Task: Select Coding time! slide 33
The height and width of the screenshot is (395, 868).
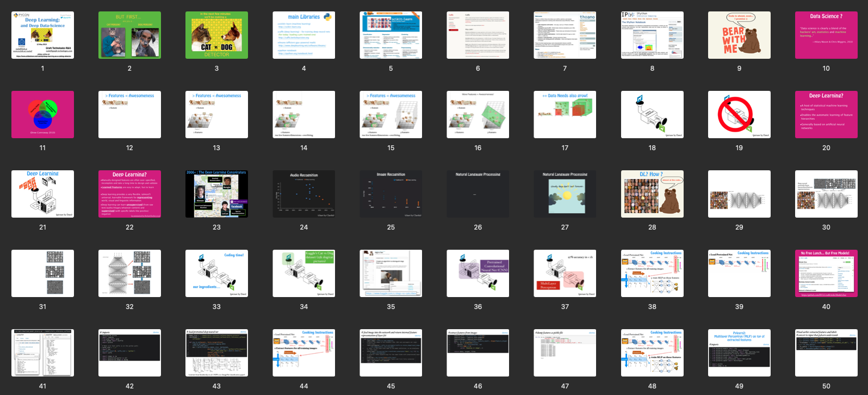Action: 216,273
